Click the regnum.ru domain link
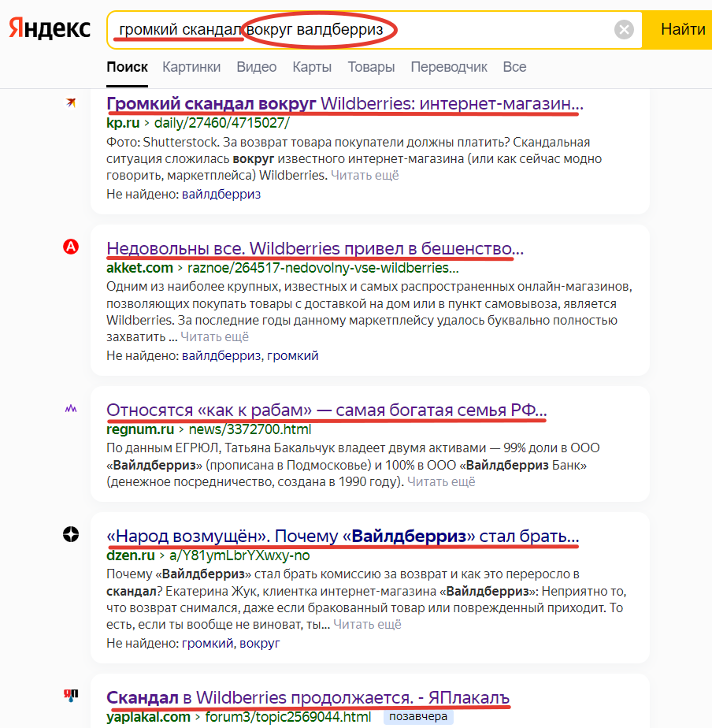The height and width of the screenshot is (728, 712). [140, 429]
